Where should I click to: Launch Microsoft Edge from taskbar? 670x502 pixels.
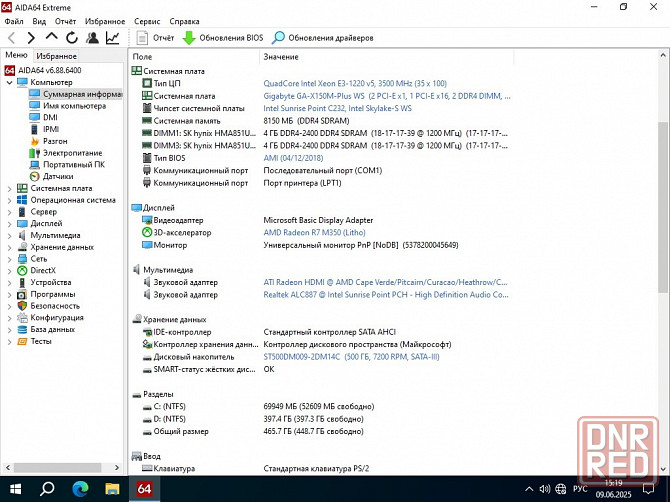point(80,488)
